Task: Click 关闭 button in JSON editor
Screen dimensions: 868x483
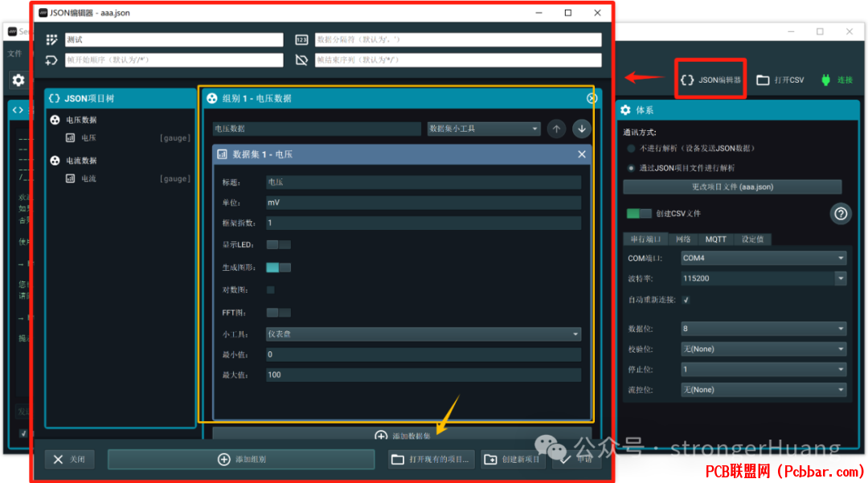Action: [69, 459]
